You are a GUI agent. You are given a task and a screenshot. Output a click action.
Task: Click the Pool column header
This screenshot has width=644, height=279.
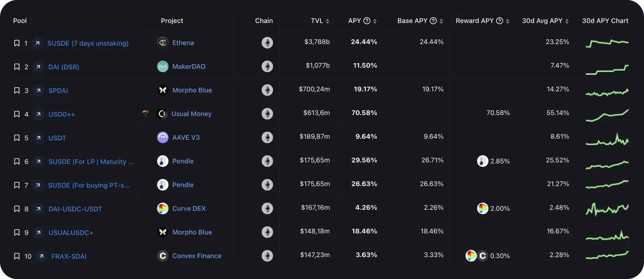[20, 21]
